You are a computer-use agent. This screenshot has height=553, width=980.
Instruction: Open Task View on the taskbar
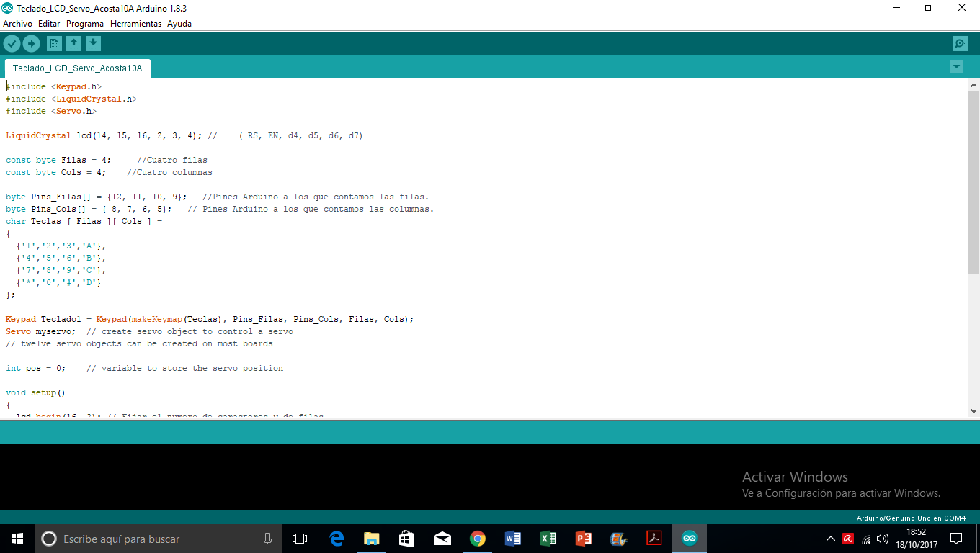pos(300,539)
